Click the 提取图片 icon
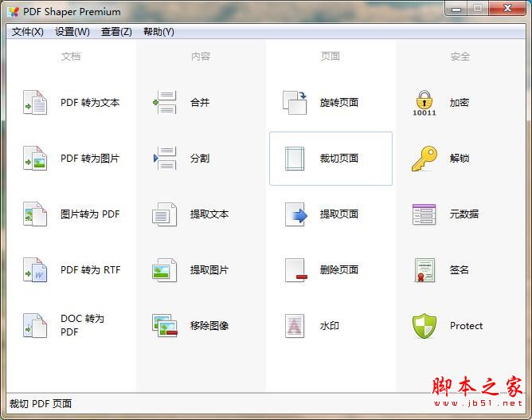The image size is (532, 420). [165, 270]
